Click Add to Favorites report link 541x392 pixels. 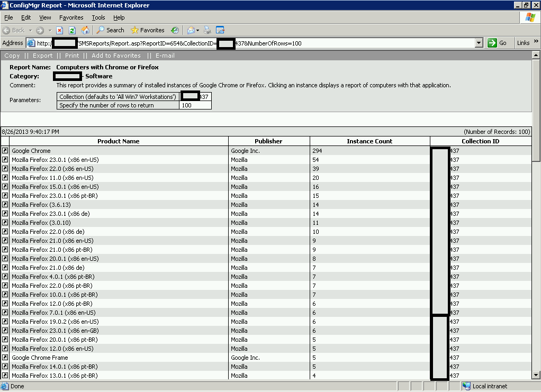point(116,56)
